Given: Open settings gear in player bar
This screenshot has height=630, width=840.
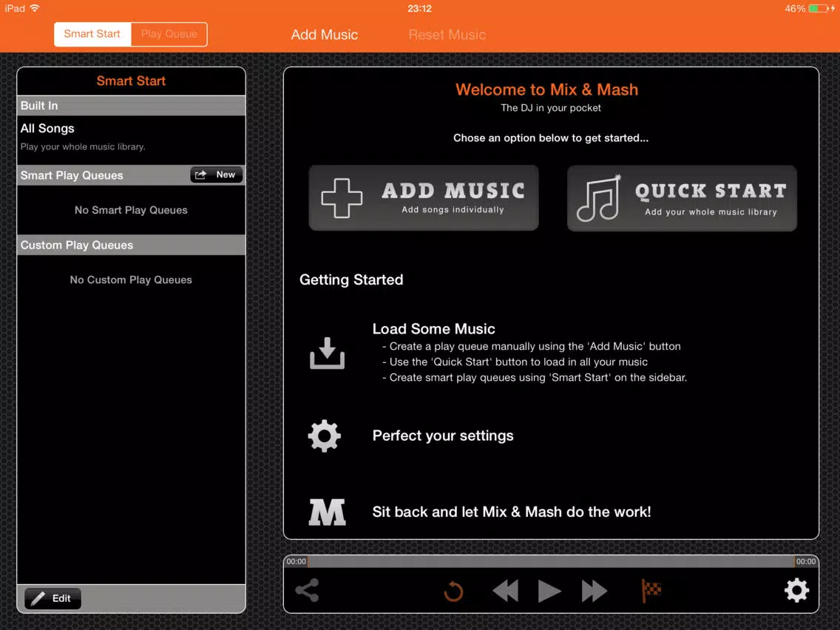Looking at the screenshot, I should point(796,590).
